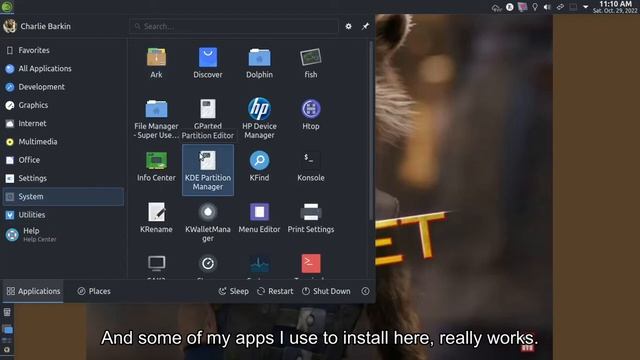Expand hidden system tray icons arrow
Viewport: 640px width, 360px height.
coord(585,7)
